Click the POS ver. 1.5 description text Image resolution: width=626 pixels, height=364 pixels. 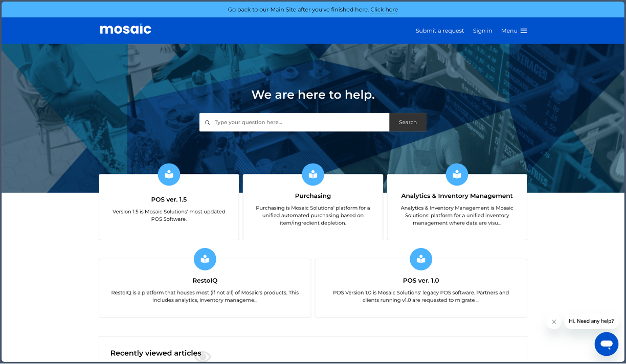[x=169, y=215]
